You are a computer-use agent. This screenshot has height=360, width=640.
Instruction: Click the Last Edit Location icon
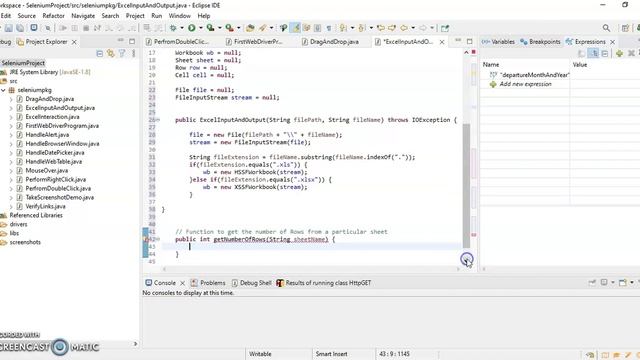pyautogui.click(x=381, y=28)
